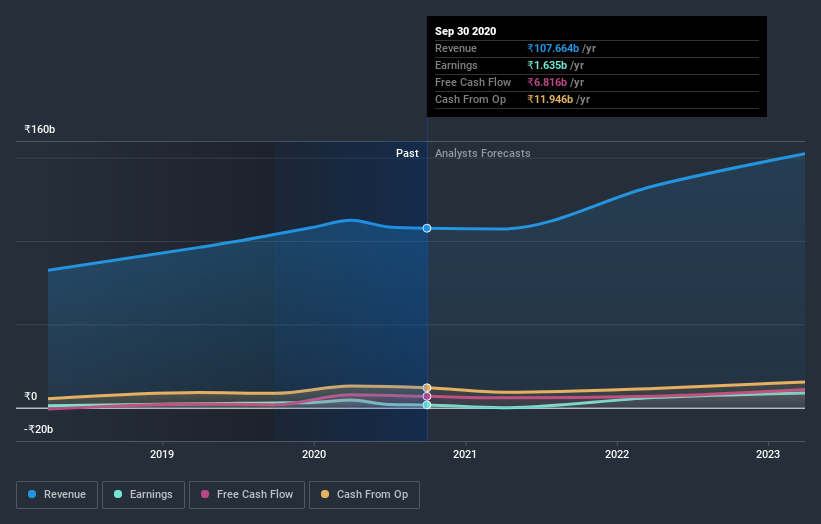This screenshot has width=821, height=524.
Task: Click the 2021 axis label
Action: click(465, 454)
